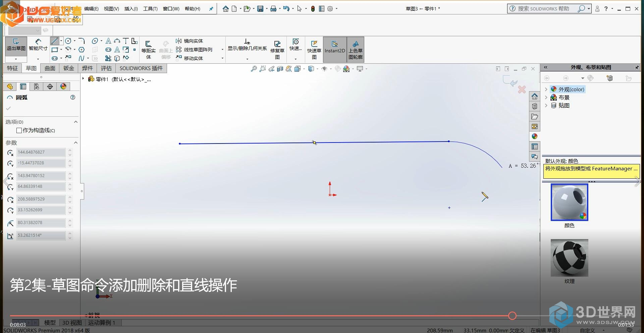Expand the 贴图 tree node
Image resolution: width=644 pixels, height=333 pixels.
[546, 105]
